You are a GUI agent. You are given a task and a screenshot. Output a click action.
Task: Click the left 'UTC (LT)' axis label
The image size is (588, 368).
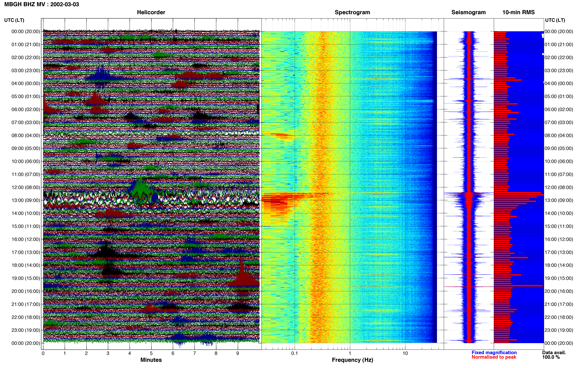tap(14, 20)
